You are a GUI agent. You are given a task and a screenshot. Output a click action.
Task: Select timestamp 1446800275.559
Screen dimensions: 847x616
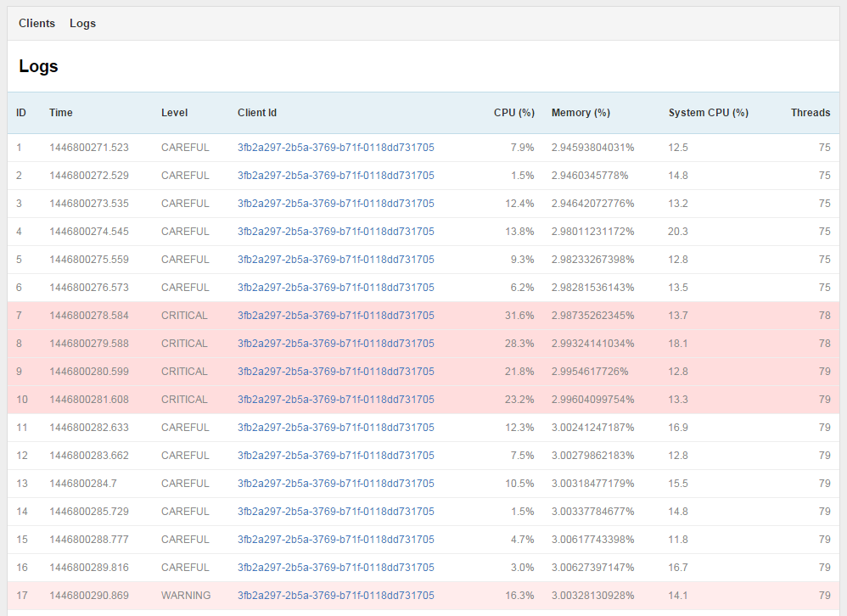pyautogui.click(x=89, y=260)
